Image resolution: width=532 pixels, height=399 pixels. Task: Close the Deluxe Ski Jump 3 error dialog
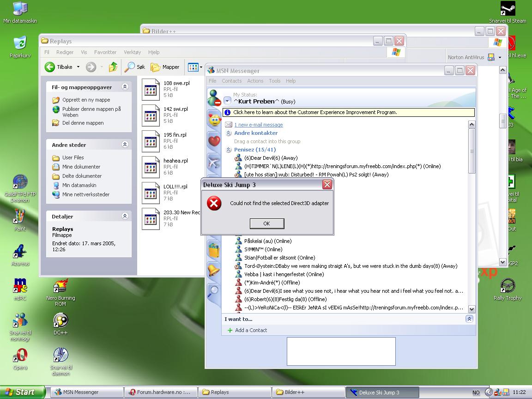[327, 184]
